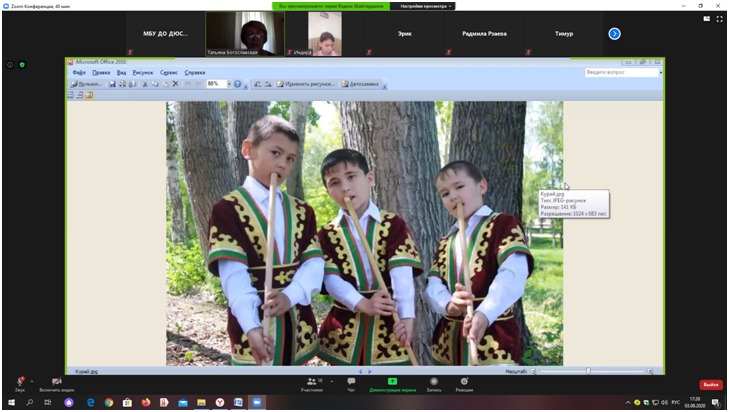Show more participants with the blue arrow
Viewport: 729px width, 412px height.
click(x=615, y=33)
